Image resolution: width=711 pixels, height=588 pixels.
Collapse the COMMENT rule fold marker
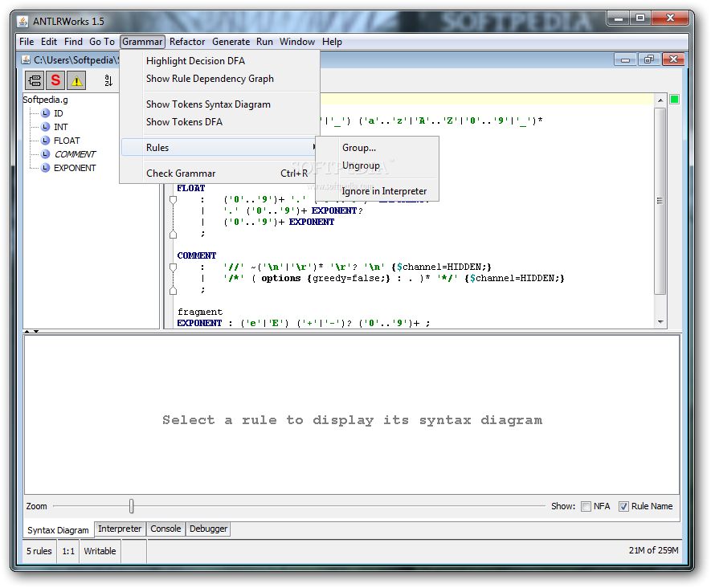tap(173, 267)
